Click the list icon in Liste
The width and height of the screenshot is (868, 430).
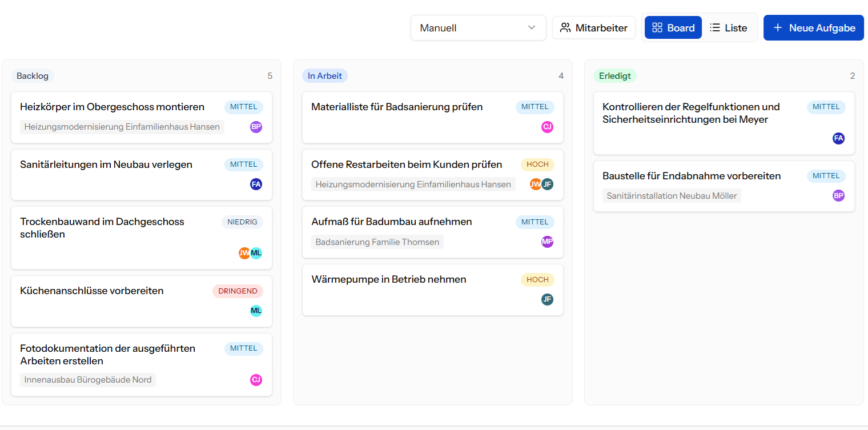pyautogui.click(x=715, y=27)
